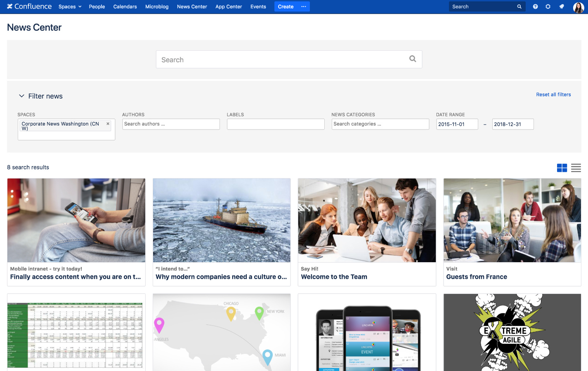Click Reset all filters link
Viewport: 588px width, 371px height.
pos(553,94)
